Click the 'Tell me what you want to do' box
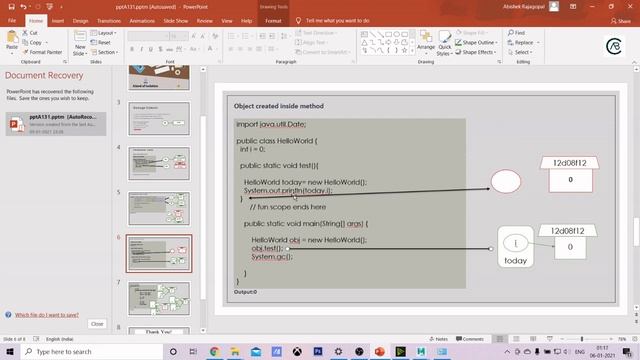Screen dimensions: 640x360 338,20
